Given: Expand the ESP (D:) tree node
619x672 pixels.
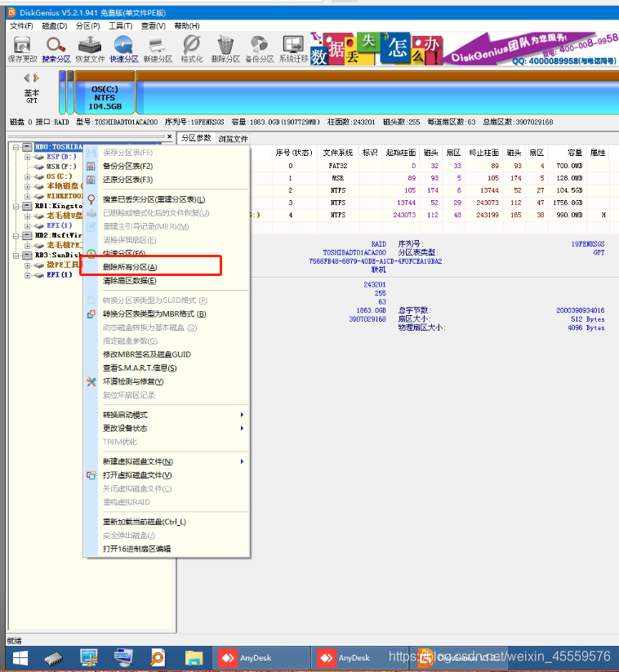Looking at the screenshot, I should tap(28, 157).
